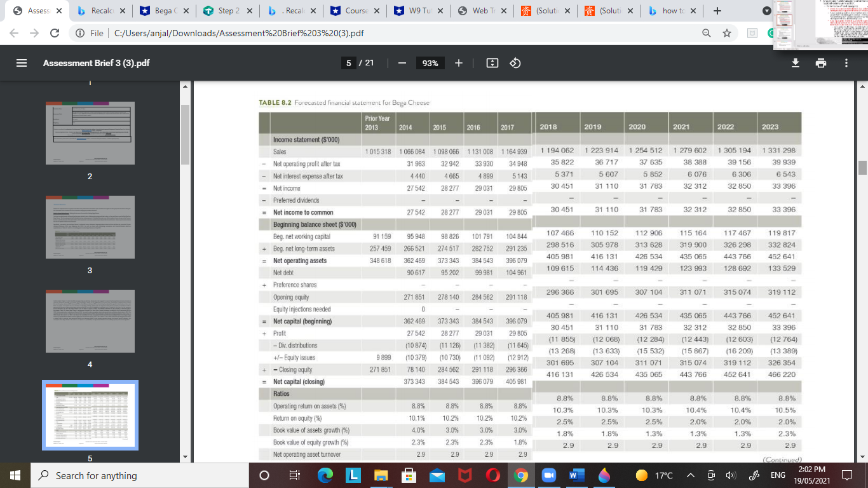Zoom in the PDF with plus button
The height and width of the screenshot is (488, 868).
[459, 63]
